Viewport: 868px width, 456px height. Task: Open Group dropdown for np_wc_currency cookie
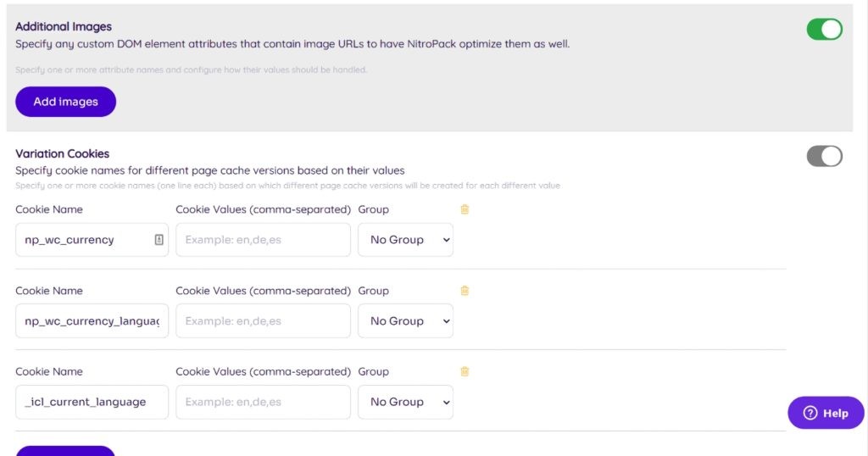(x=405, y=240)
